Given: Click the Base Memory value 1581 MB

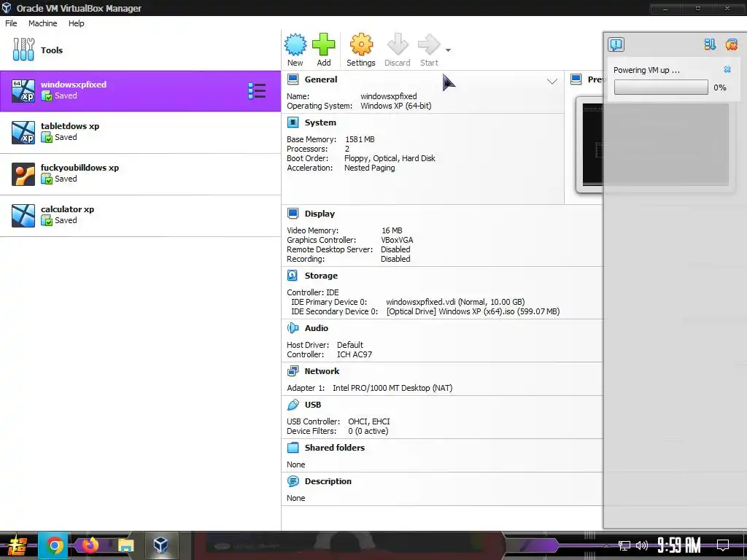Looking at the screenshot, I should tap(360, 139).
